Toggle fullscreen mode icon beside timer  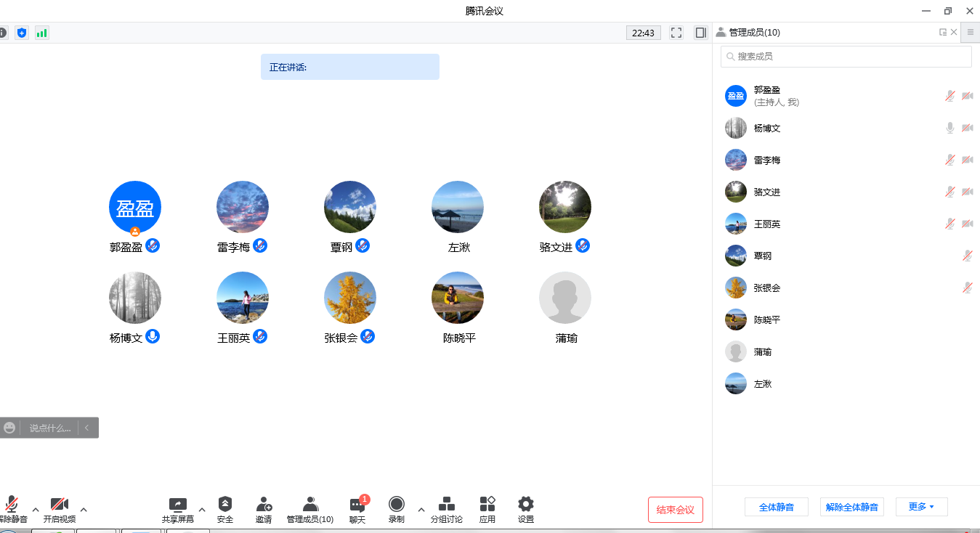(676, 33)
